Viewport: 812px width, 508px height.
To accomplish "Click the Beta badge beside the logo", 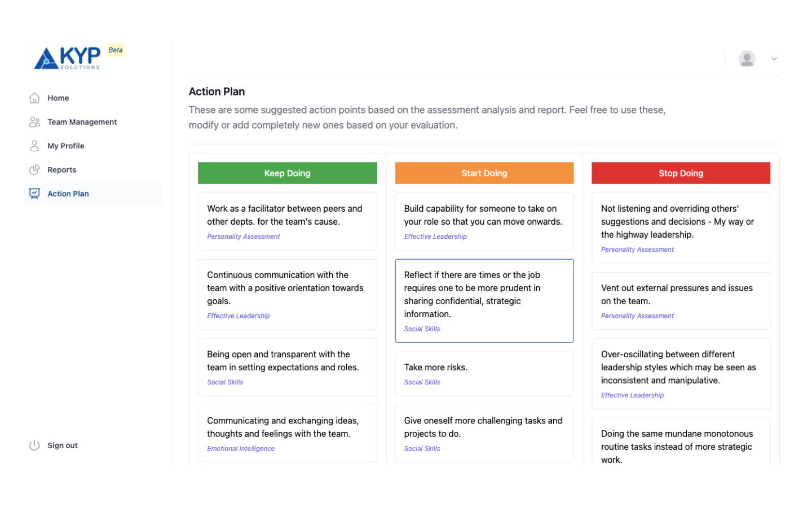I will [x=116, y=50].
